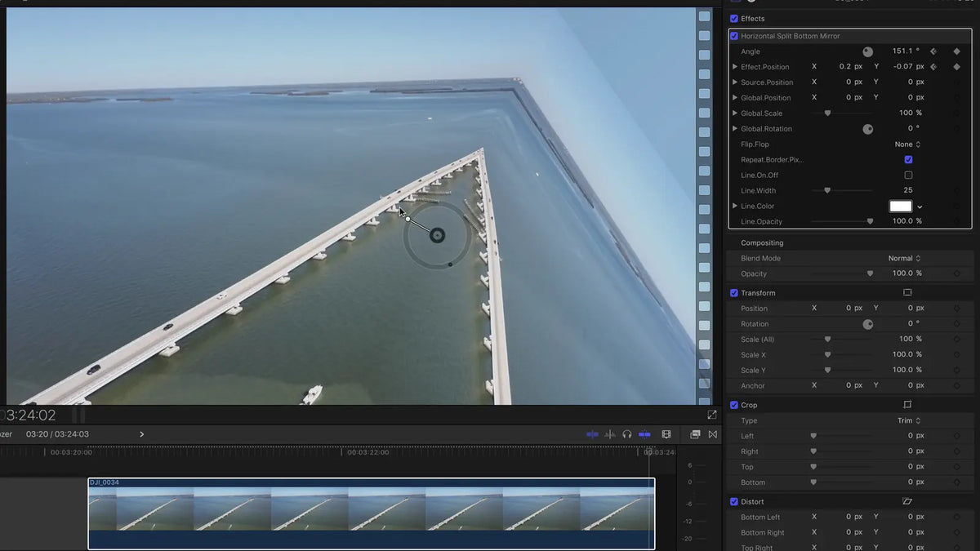Click the timeline history forward arrow
Image resolution: width=980 pixels, height=551 pixels.
(x=141, y=434)
